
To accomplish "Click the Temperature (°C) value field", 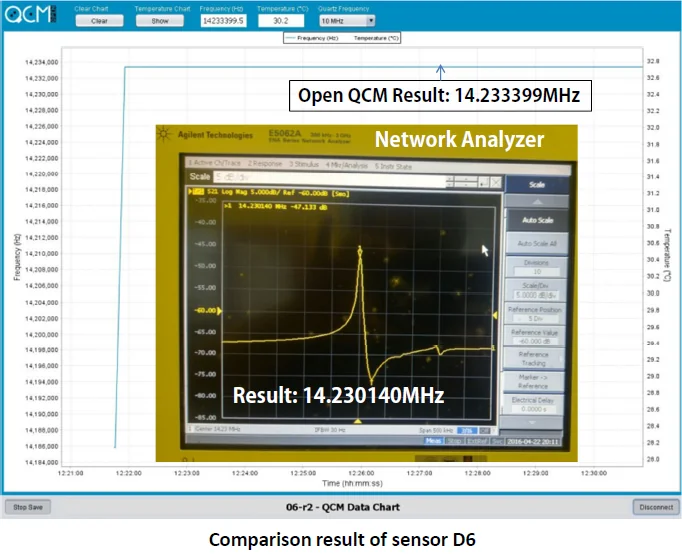I will [x=281, y=20].
